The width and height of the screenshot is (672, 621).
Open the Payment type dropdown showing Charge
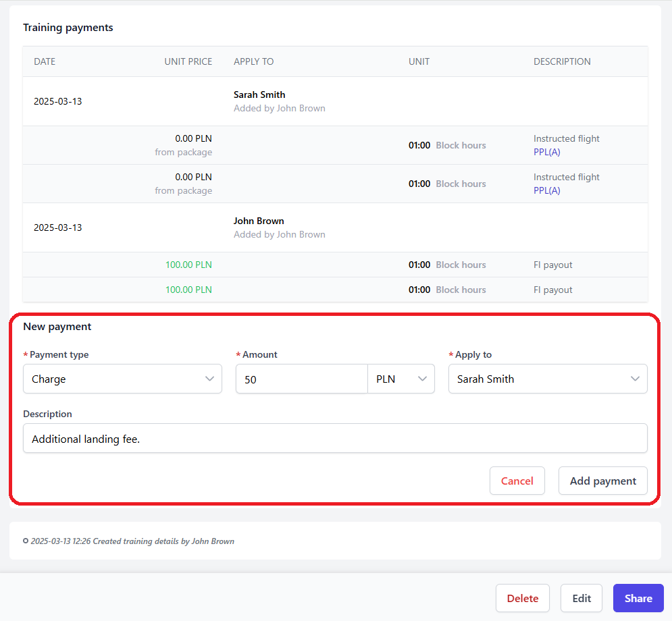pos(122,379)
